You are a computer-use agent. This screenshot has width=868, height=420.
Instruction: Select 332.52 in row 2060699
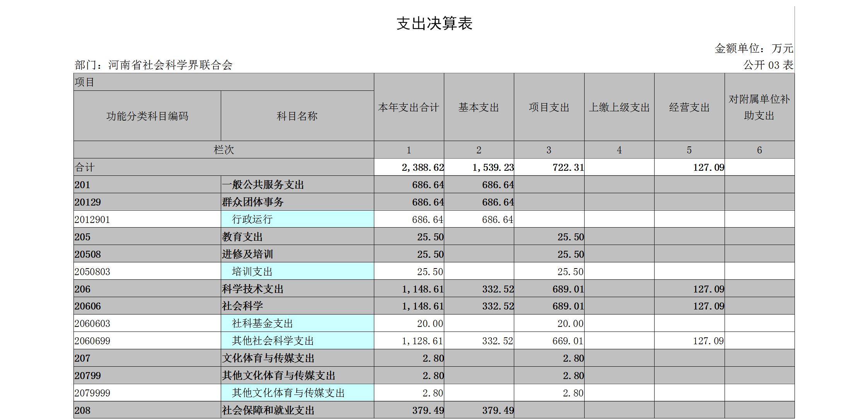(498, 341)
